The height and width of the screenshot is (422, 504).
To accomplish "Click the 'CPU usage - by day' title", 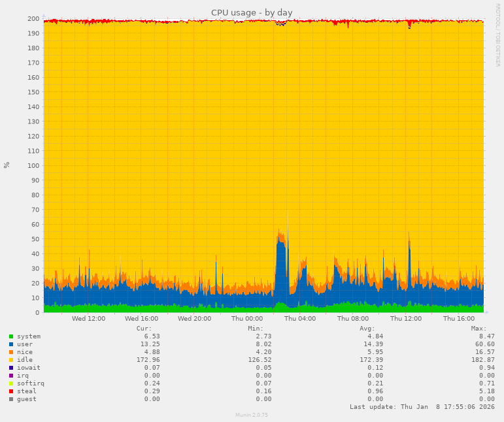I will tap(252, 12).
